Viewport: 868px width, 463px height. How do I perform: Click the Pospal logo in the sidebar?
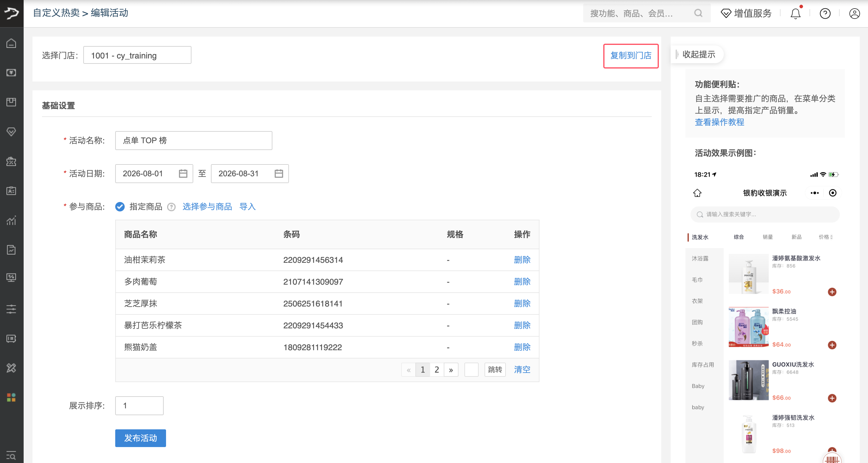click(12, 13)
